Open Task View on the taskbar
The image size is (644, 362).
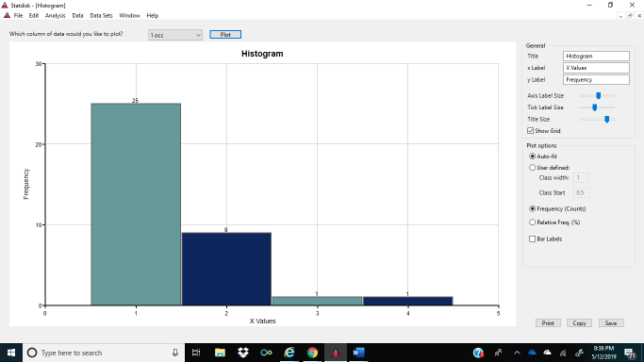tap(196, 353)
